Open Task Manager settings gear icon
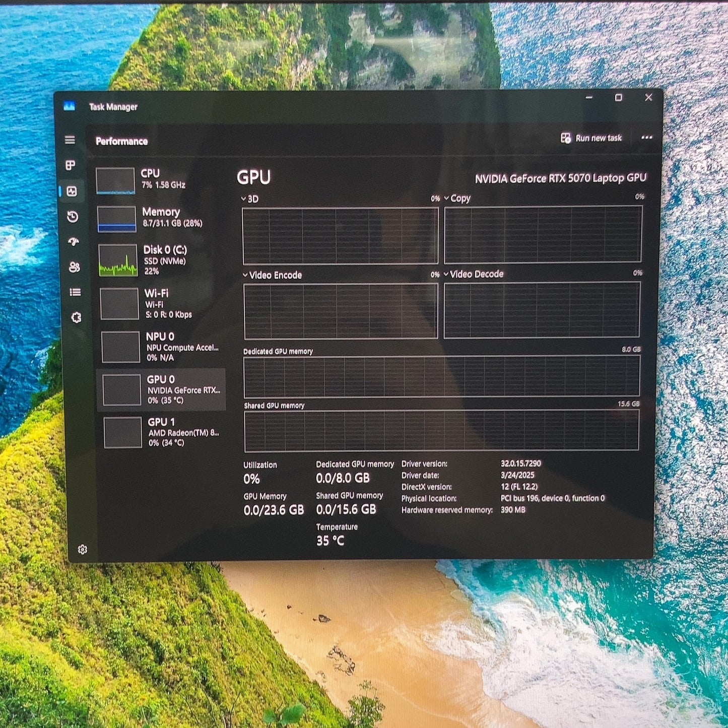728x728 pixels. point(83,549)
